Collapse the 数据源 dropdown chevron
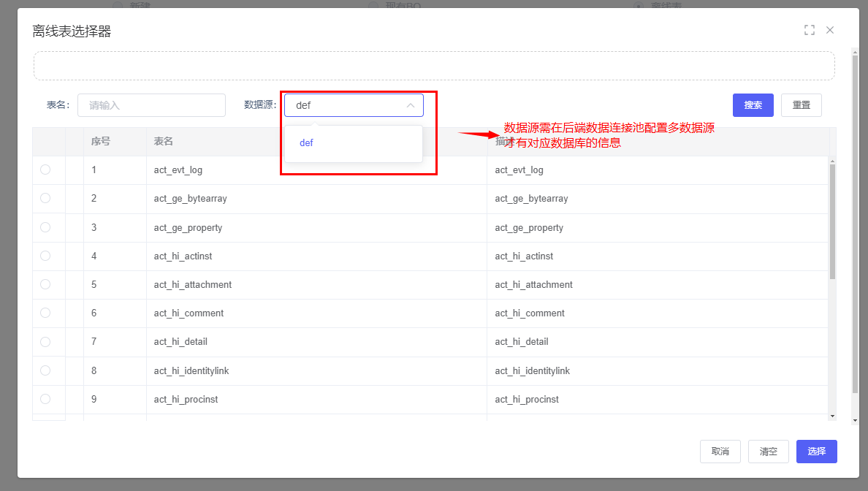The height and width of the screenshot is (491, 868). (410, 105)
